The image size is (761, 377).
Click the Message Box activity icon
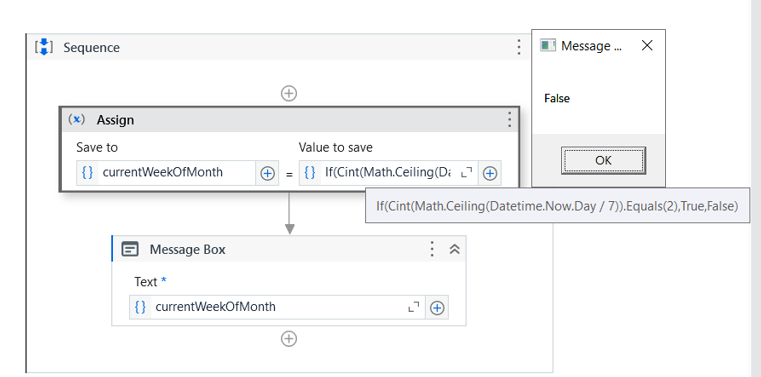pos(130,249)
